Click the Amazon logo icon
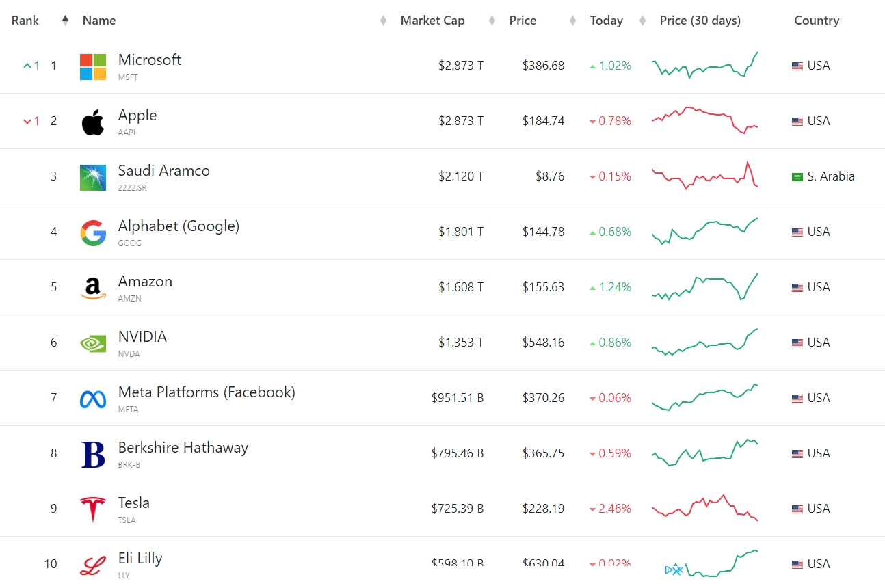 (93, 289)
